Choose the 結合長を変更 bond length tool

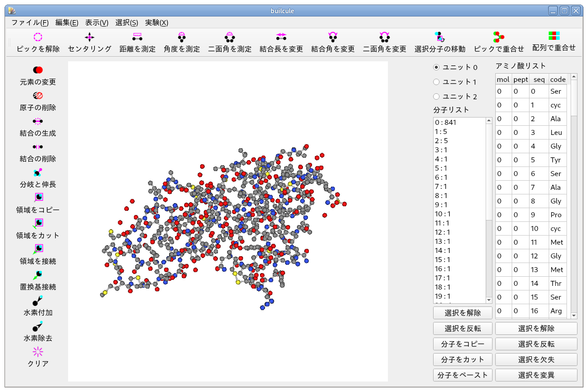click(x=281, y=43)
